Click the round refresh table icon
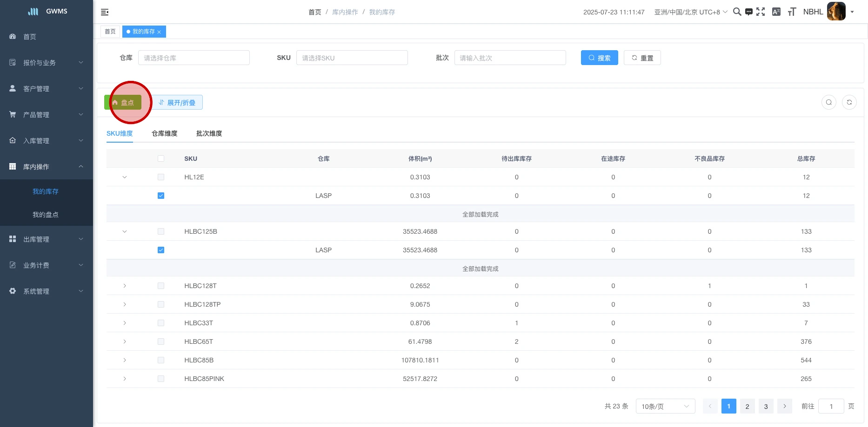Image resolution: width=868 pixels, height=427 pixels. 849,102
